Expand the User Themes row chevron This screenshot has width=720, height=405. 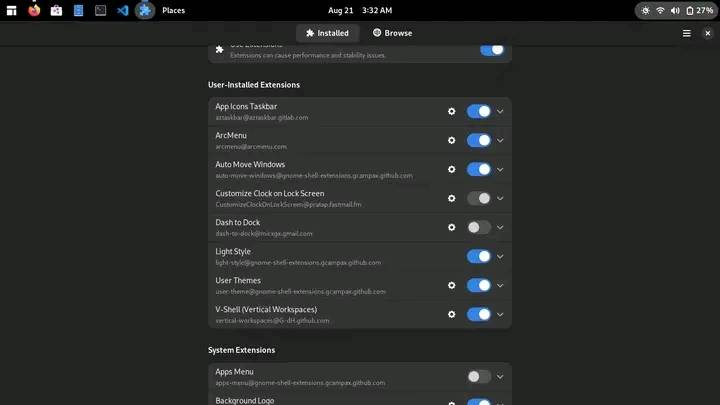pos(500,286)
